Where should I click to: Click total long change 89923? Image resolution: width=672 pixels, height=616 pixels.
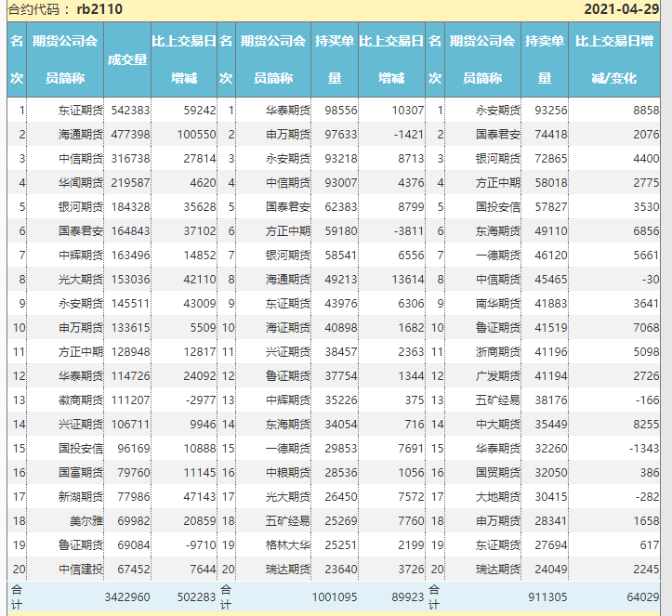[408, 597]
